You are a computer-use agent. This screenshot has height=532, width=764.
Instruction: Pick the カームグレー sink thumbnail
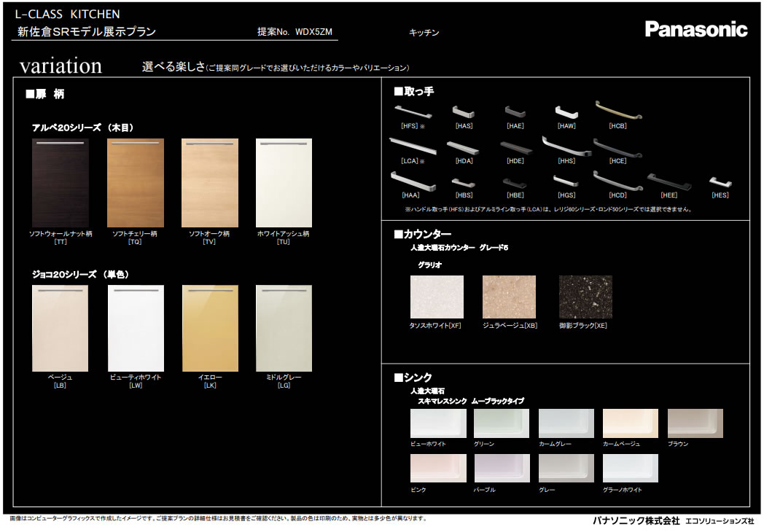point(566,423)
